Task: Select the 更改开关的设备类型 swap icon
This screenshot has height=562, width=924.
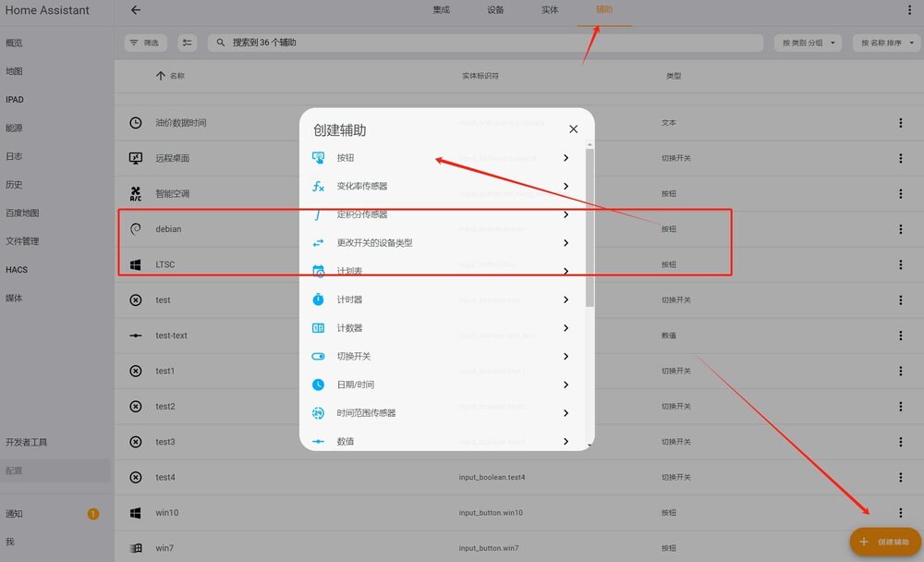Action: click(318, 242)
